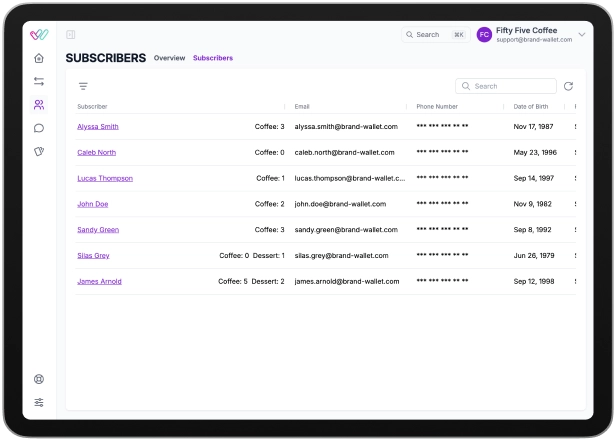Screen dimensions: 616x441
Task: Switch to the Overview tab
Action: point(169,58)
